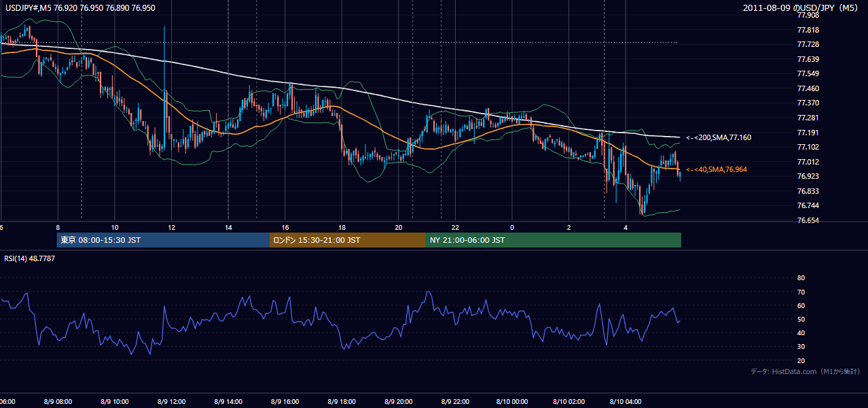Click the RSI 50 level label
Viewport: 868px width, 408px height.
(x=801, y=319)
